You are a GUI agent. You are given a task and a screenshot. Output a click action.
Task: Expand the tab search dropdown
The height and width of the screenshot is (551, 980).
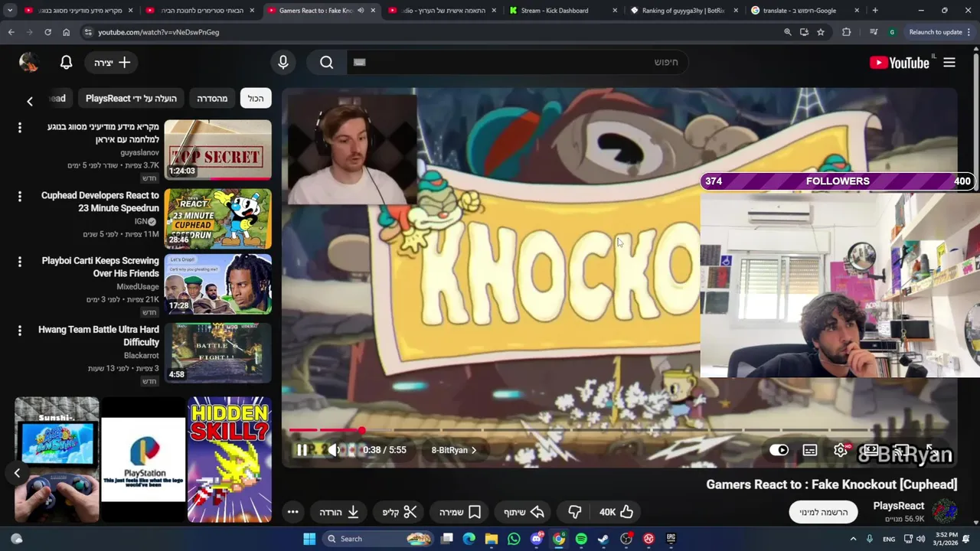tap(10, 11)
